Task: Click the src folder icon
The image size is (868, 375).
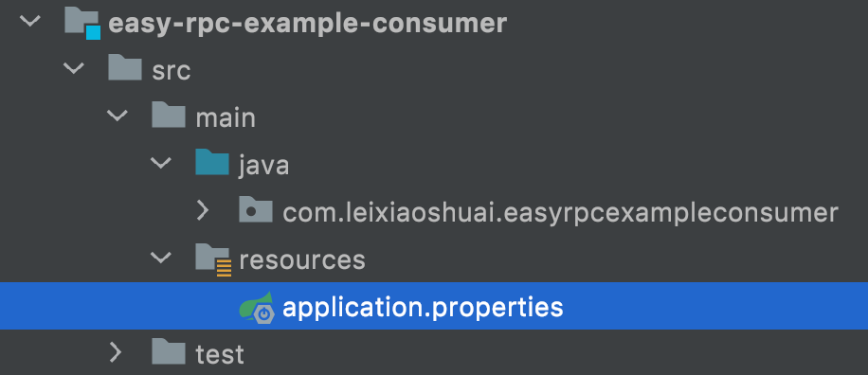Action: (124, 68)
